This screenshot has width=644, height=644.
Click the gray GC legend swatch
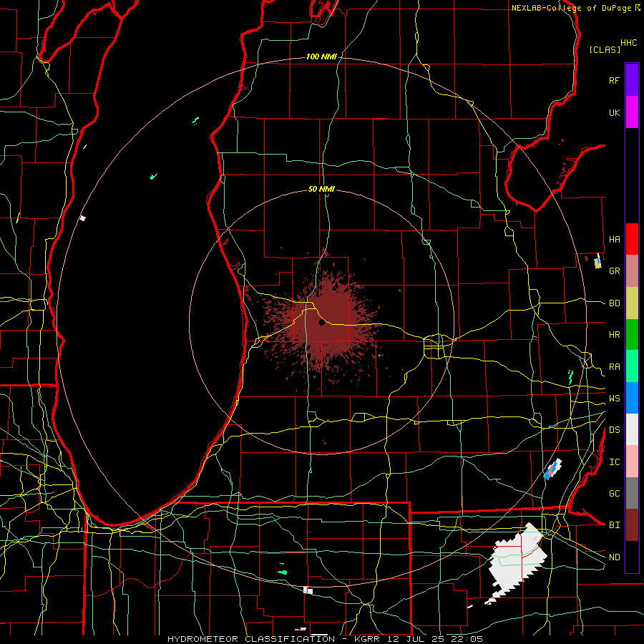tap(632, 493)
